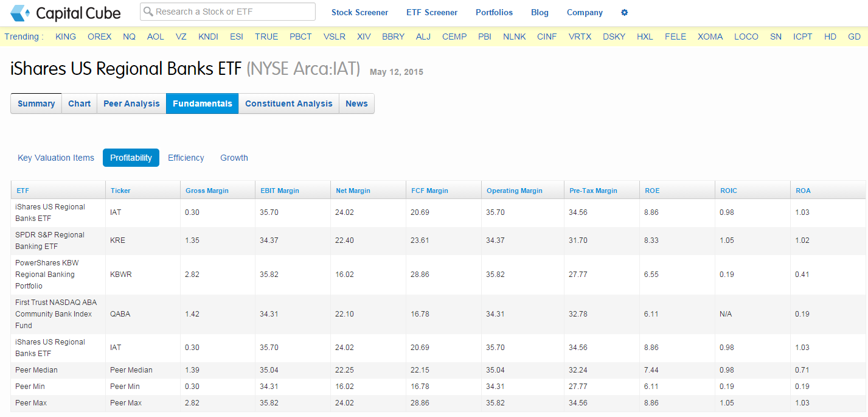Open ETF Screener in top navigation
Viewport: 868px width, 417px height.
[432, 12]
